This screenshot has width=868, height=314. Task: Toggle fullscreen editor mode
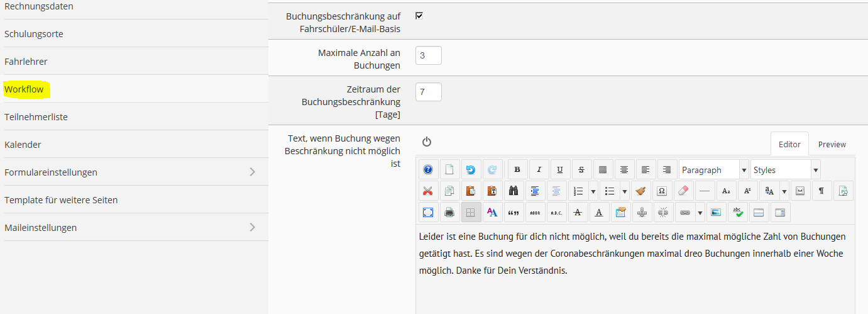tap(428, 213)
